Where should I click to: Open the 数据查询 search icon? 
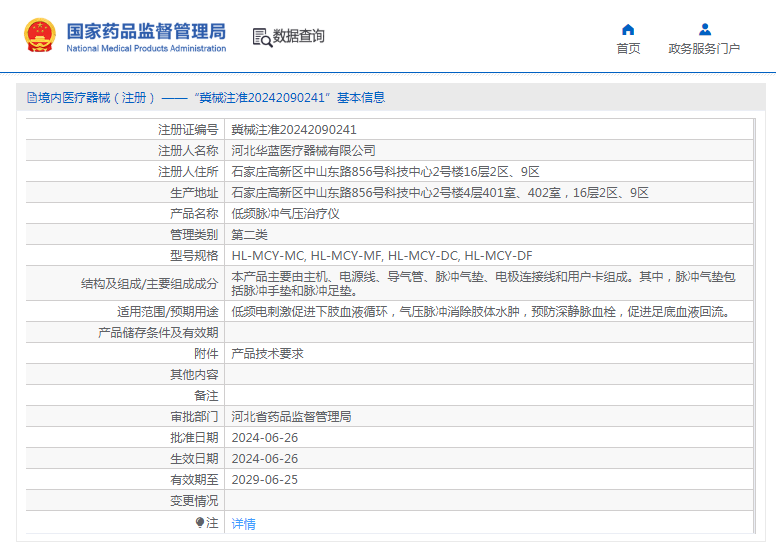point(262,37)
